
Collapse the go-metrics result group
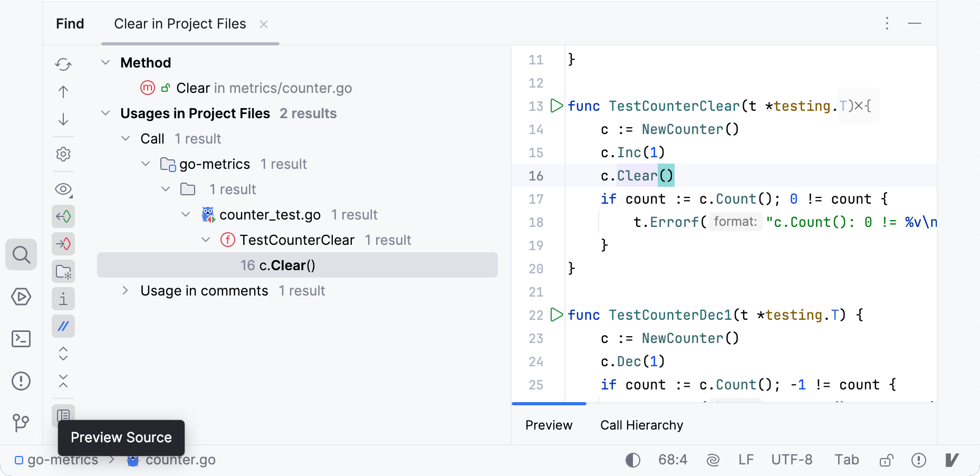[x=146, y=164]
